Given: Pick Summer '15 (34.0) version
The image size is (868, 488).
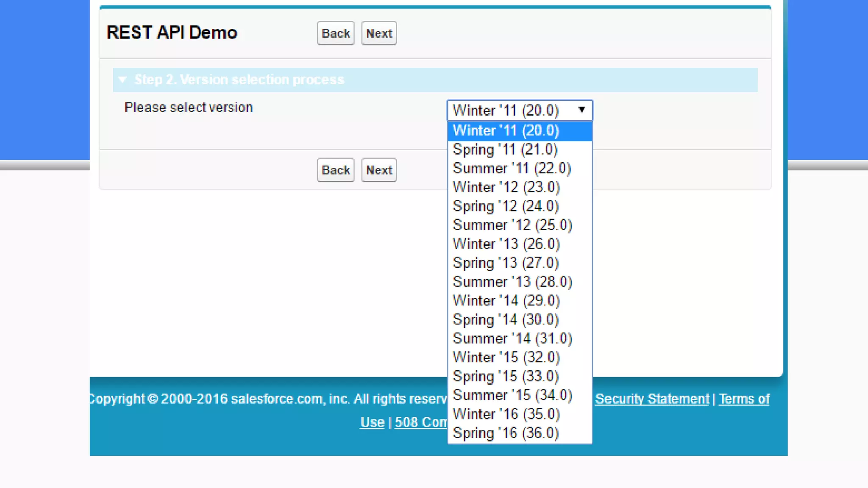Looking at the screenshot, I should (x=512, y=395).
